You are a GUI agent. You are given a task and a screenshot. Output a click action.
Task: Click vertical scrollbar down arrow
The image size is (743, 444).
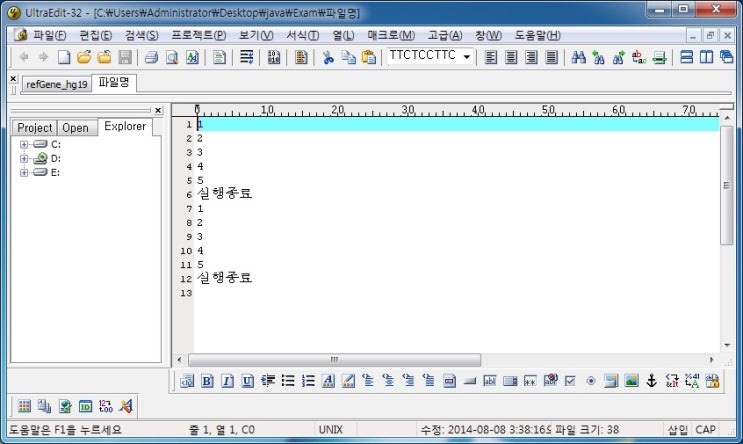pos(727,345)
